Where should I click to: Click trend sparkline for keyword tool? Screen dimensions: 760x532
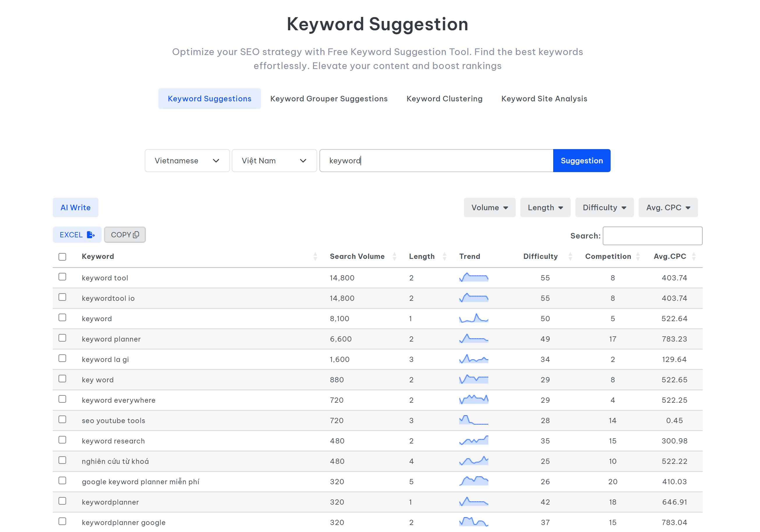473,278
